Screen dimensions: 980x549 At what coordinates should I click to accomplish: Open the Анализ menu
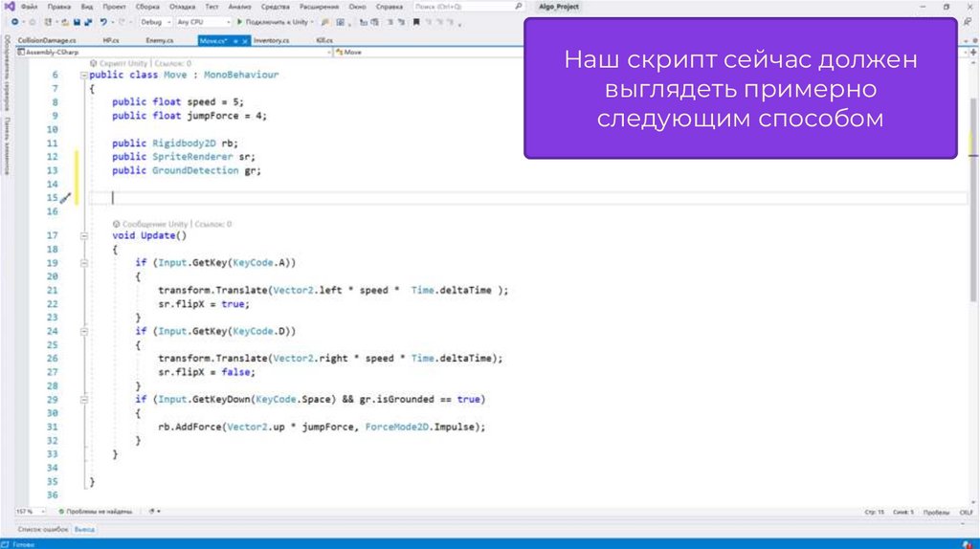click(239, 7)
